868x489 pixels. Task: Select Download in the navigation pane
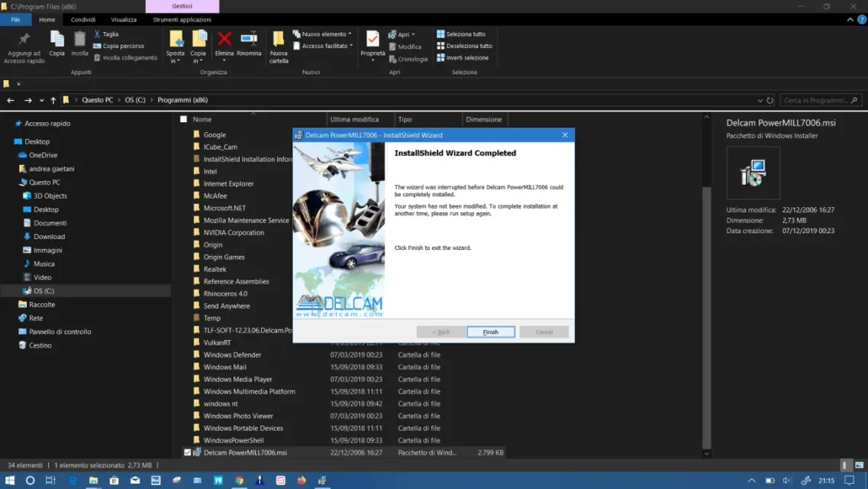coord(50,236)
